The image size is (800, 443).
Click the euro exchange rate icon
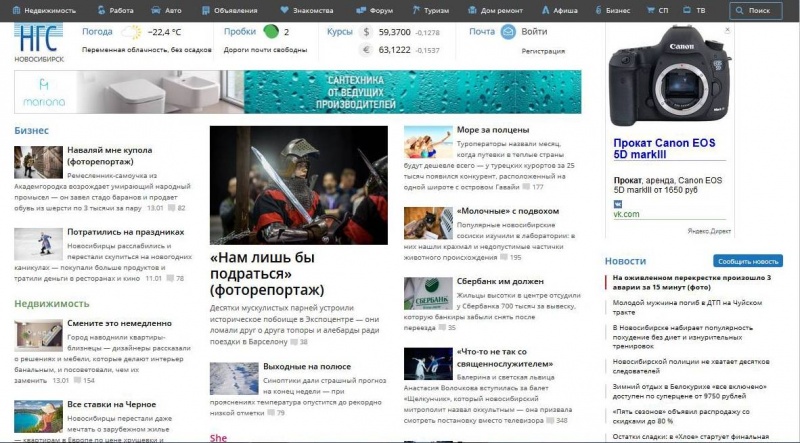367,49
